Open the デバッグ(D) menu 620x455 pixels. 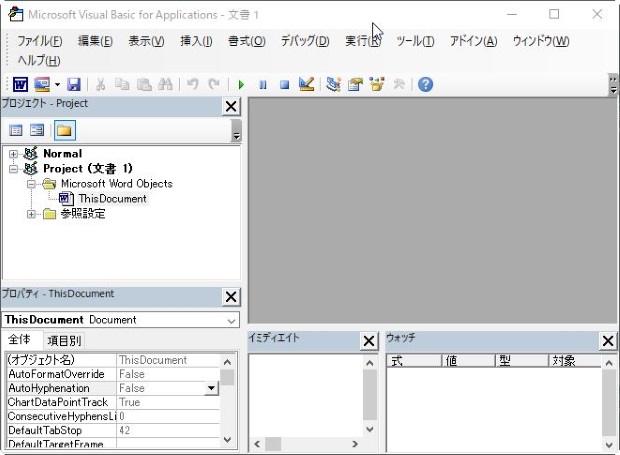click(x=305, y=41)
